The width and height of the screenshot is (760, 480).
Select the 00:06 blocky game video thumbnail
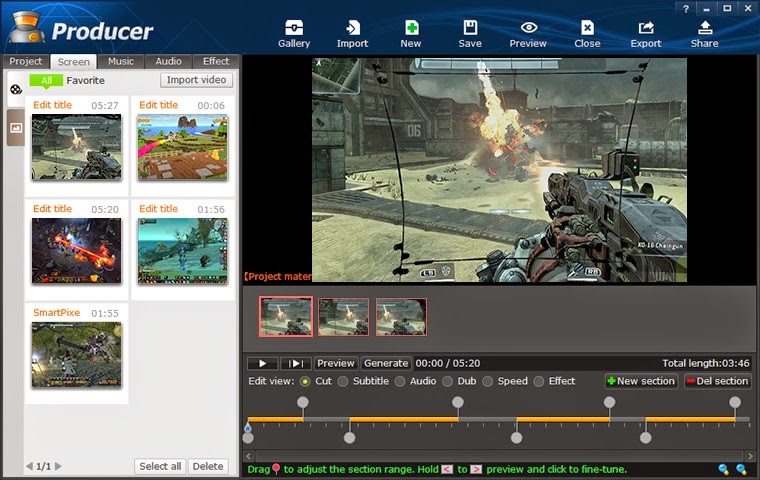[182, 147]
